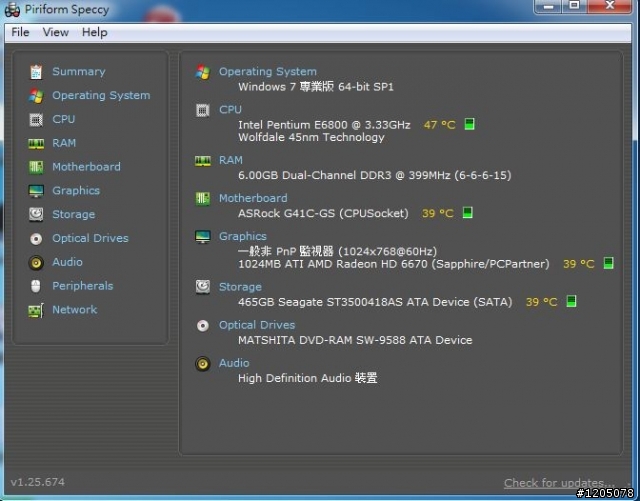The image size is (640, 501).
Task: Click MATSHITA DVD-RAM SW-9588 ATA Device text
Action: coord(355,340)
